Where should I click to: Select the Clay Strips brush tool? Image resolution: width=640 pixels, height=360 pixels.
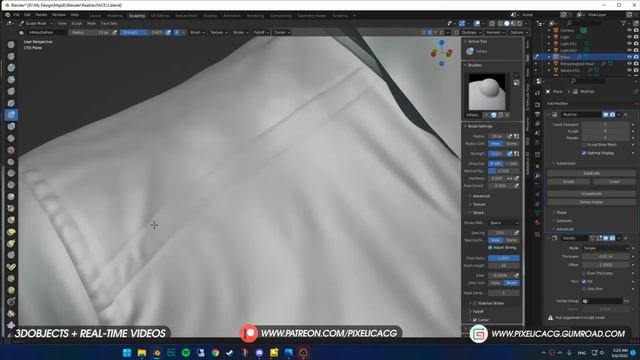pyautogui.click(x=11, y=80)
